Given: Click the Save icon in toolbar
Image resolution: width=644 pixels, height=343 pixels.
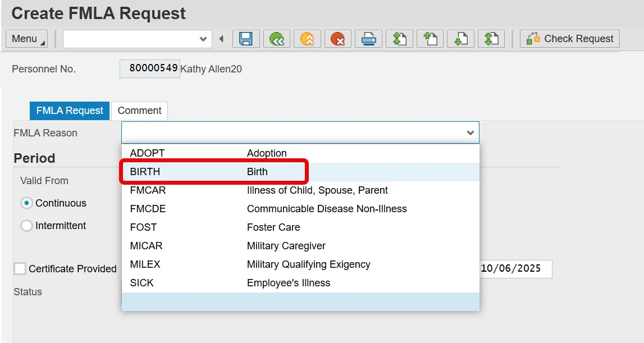Looking at the screenshot, I should (x=246, y=39).
